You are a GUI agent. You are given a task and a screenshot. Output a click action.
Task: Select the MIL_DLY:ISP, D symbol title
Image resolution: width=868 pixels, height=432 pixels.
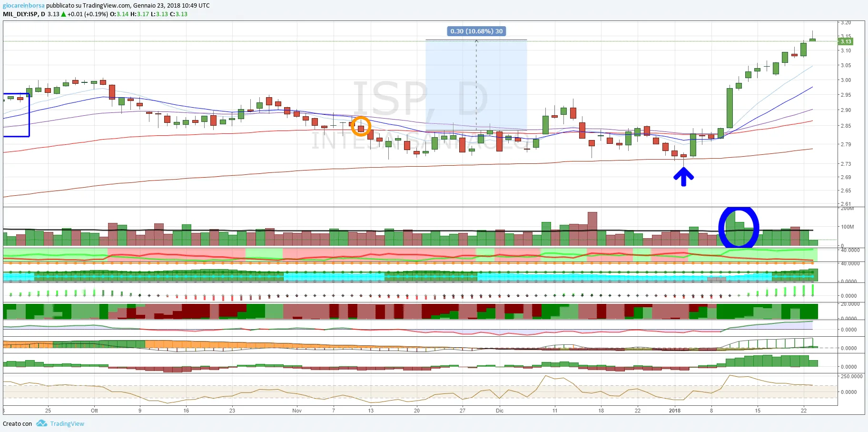click(x=24, y=14)
